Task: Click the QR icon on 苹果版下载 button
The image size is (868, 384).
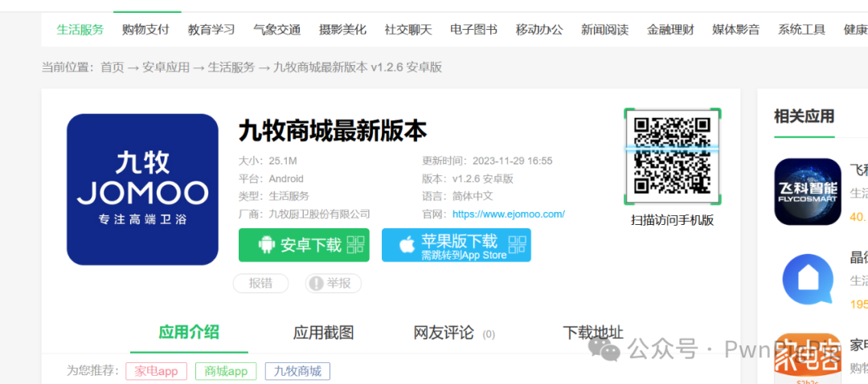Action: tap(517, 244)
